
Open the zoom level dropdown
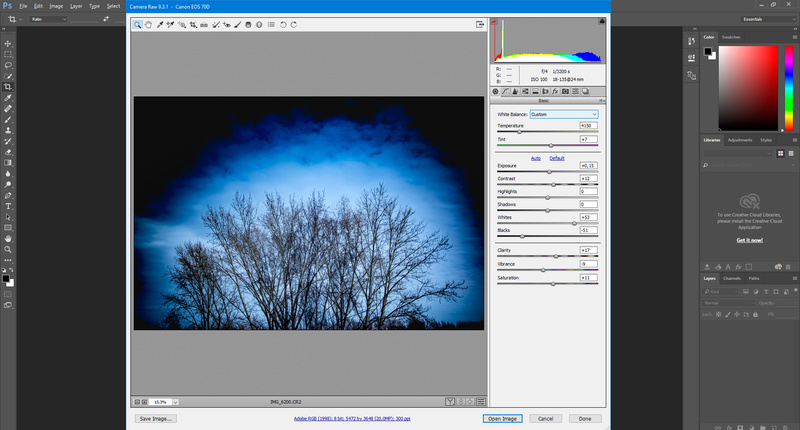tap(161, 401)
